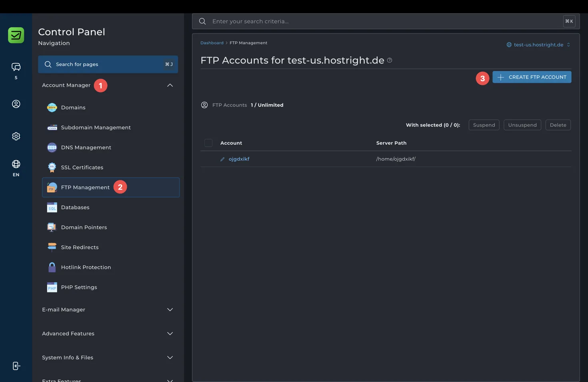588x382 pixels.
Task: Click the SSL Certificates badge icon
Action: pos(52,167)
